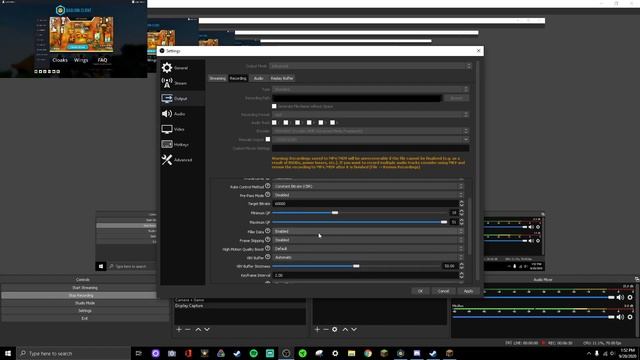Switch to the Replay Buffer tab

[x=282, y=78]
